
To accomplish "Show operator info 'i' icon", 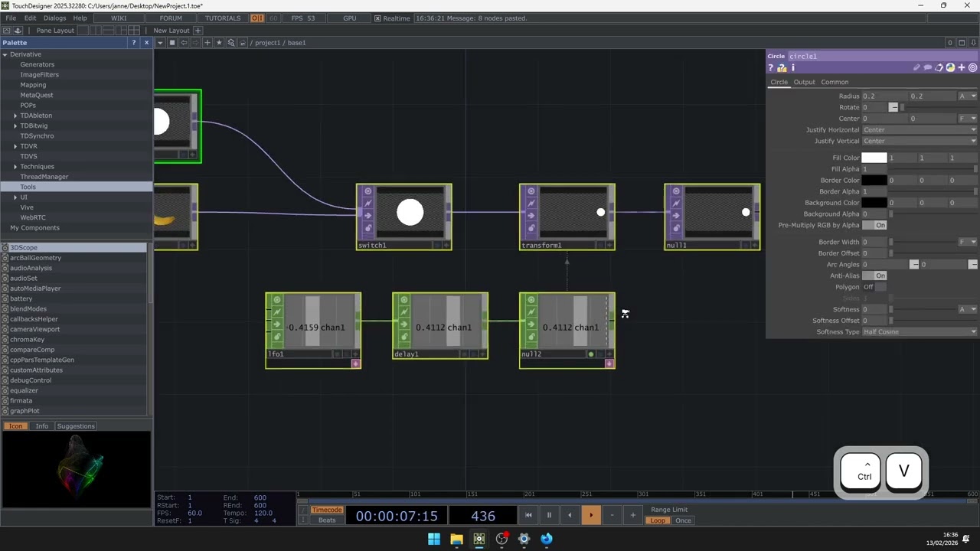I will pyautogui.click(x=793, y=67).
